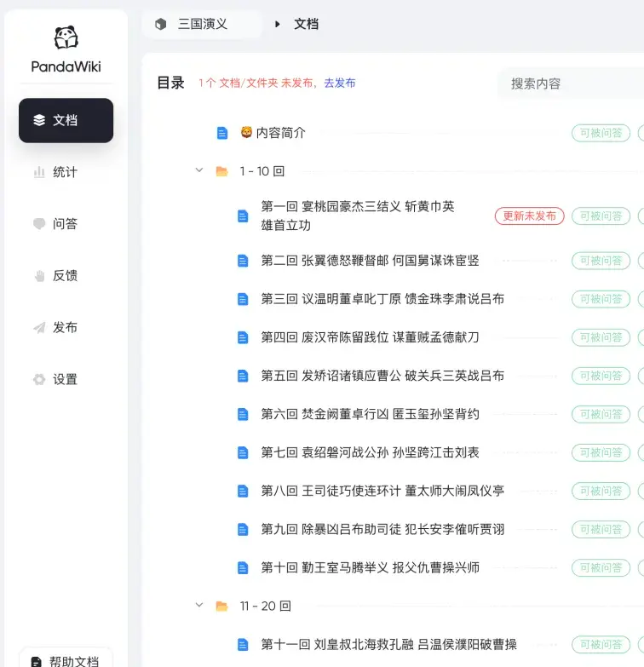Focus the 搜索内容 search field
The width and height of the screenshot is (644, 667).
pos(570,83)
